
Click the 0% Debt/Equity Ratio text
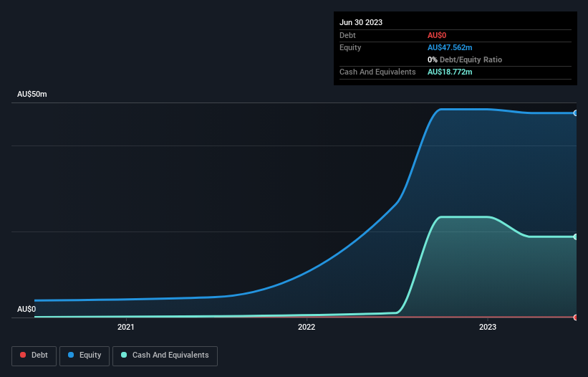pos(465,59)
